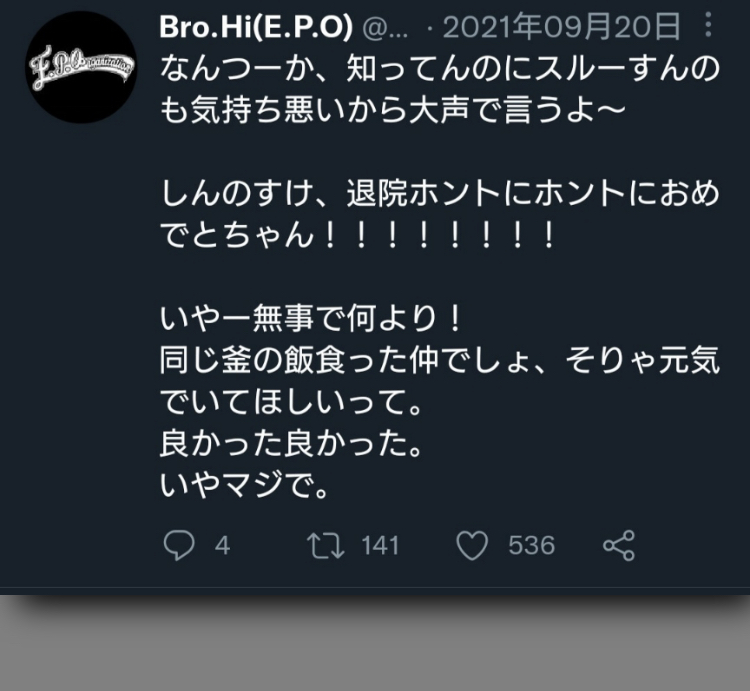Viewport: 750px width, 691px height.
Task: Click the truncated @... username handle
Action: point(385,29)
